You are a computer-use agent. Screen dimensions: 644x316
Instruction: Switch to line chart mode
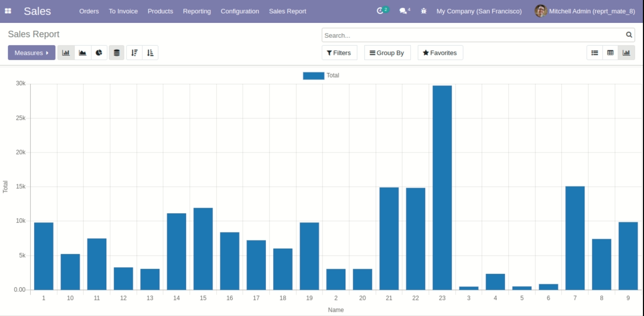[x=83, y=53]
